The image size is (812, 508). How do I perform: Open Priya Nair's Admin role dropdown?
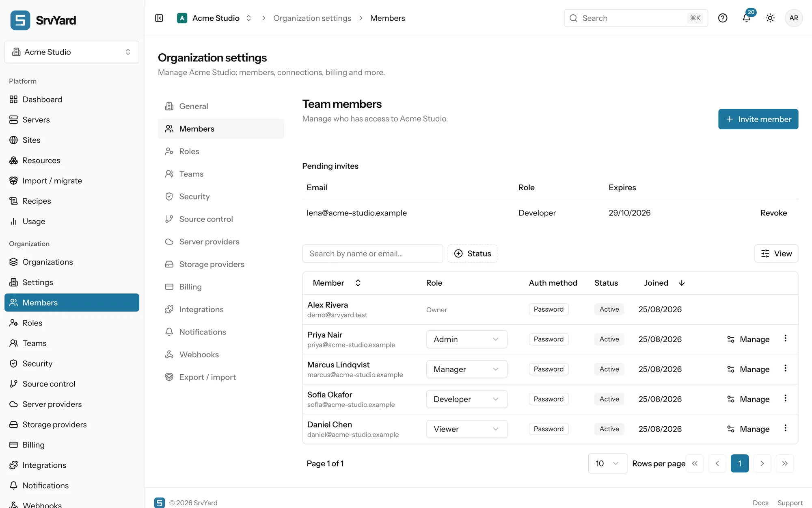click(x=466, y=339)
